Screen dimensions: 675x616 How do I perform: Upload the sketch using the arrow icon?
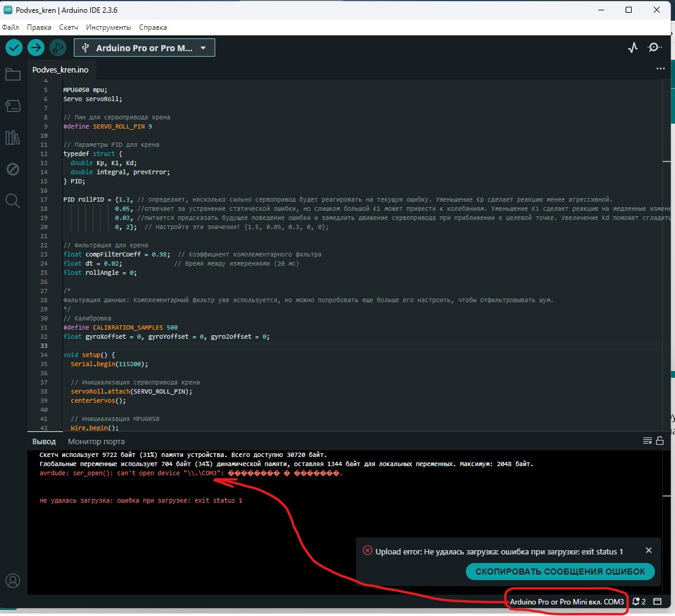(35, 47)
